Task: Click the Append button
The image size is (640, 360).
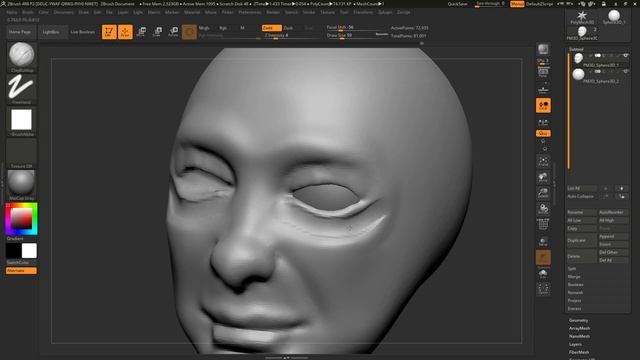Action: (x=613, y=236)
